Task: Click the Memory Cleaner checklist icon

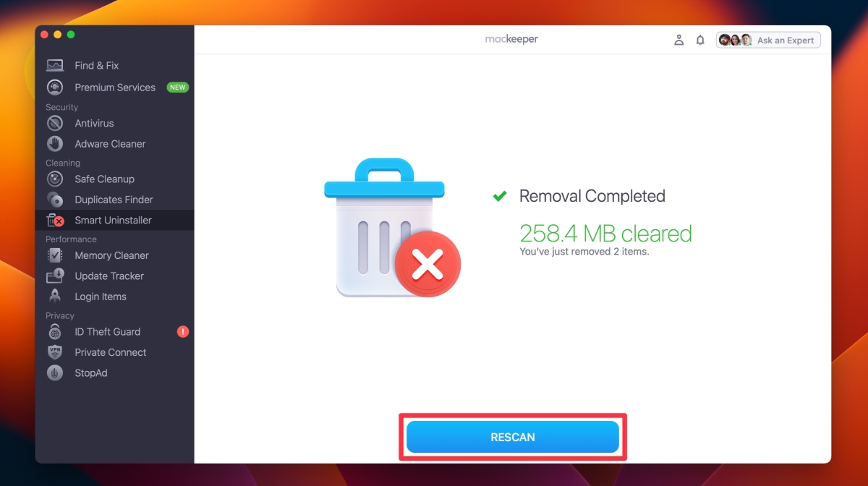Action: tap(55, 255)
